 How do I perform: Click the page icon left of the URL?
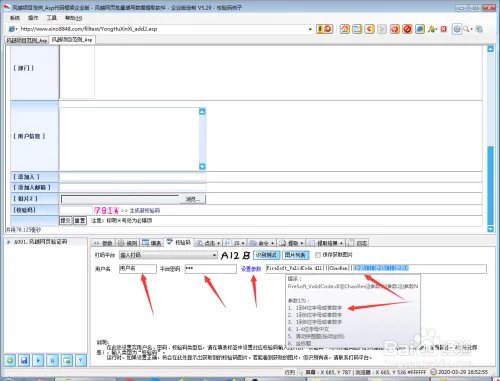pos(13,29)
